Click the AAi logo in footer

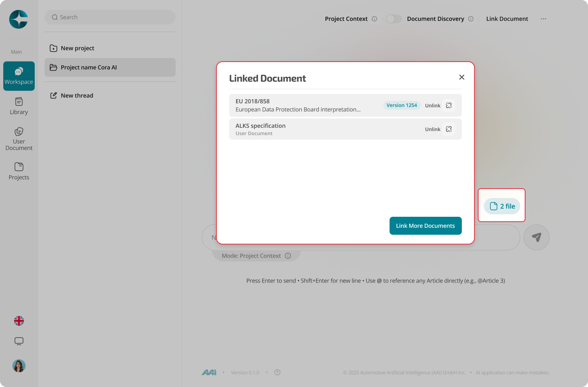tap(209, 372)
